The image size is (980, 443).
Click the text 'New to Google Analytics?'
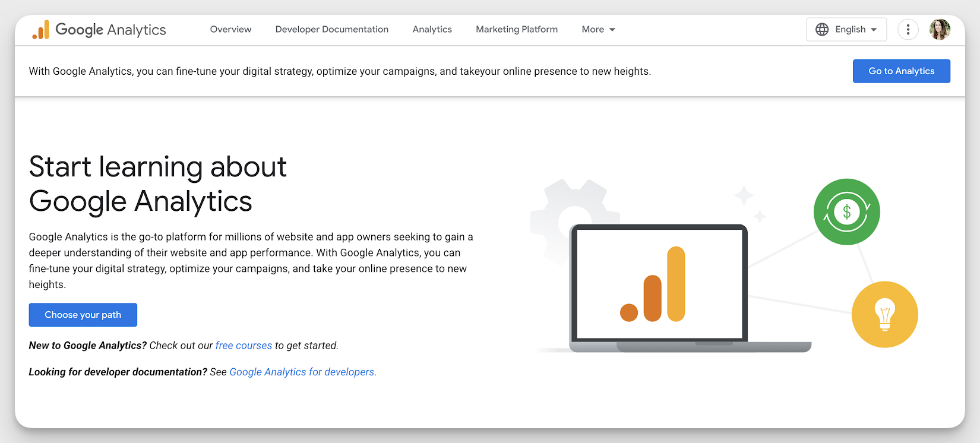click(x=87, y=346)
